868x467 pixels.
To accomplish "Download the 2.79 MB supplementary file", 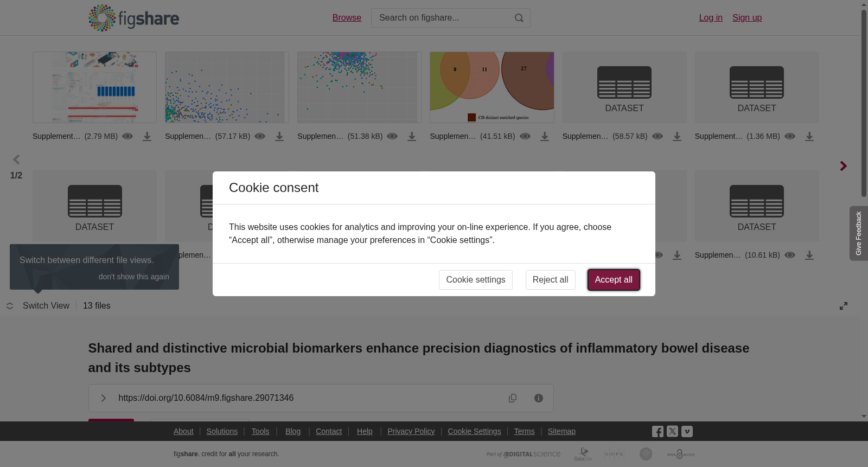I will [x=147, y=137].
